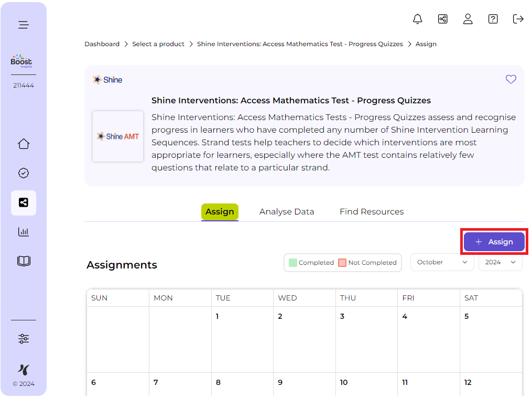532x398 pixels.
Task: Open the settings sliders sidebar icon
Action: (x=24, y=339)
